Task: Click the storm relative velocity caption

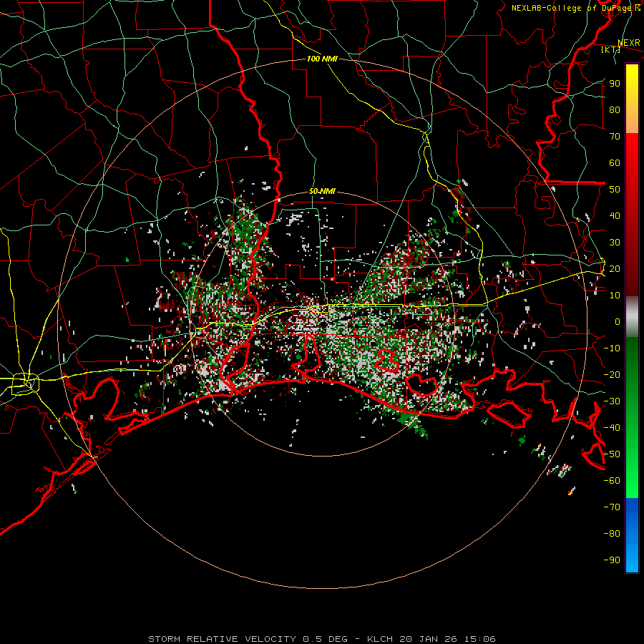Action: pos(322,639)
